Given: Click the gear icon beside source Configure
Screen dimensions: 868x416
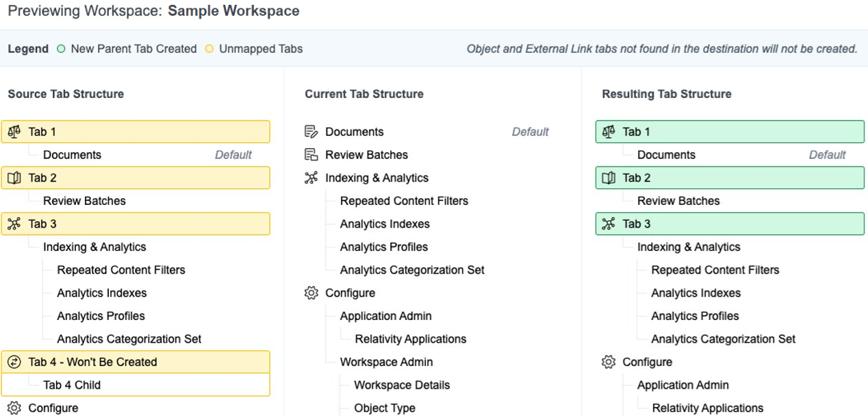Looking at the screenshot, I should (x=14, y=408).
